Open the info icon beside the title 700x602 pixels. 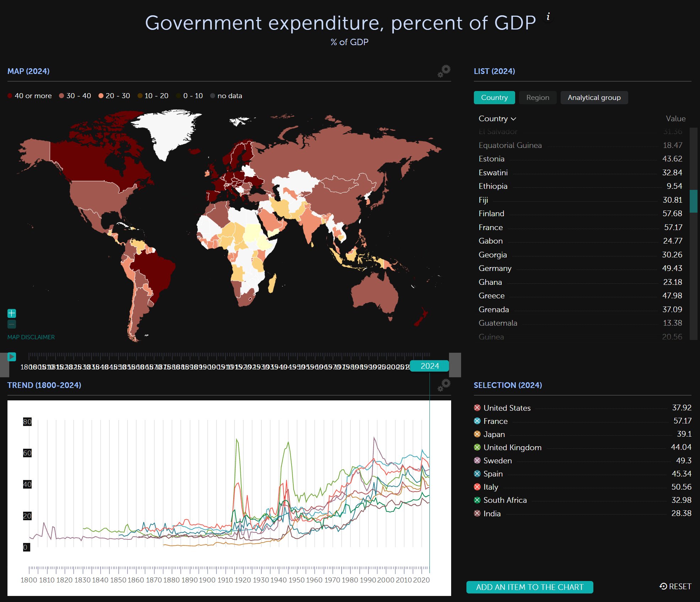pos(548,16)
